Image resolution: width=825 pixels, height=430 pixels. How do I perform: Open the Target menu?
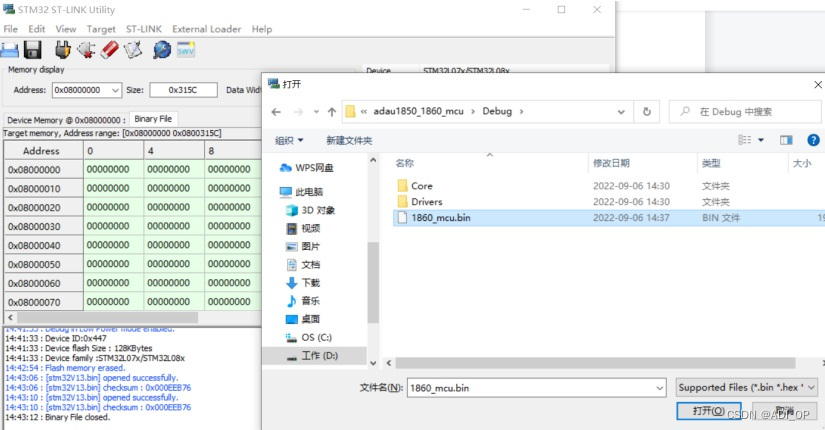click(101, 29)
